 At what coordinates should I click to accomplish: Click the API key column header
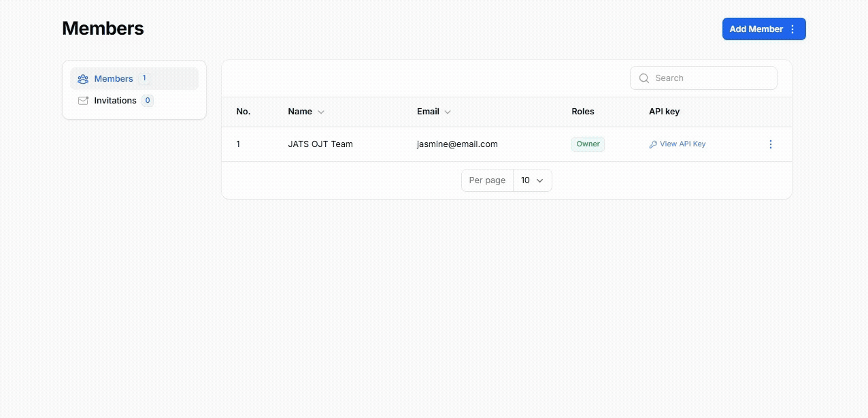tap(664, 112)
